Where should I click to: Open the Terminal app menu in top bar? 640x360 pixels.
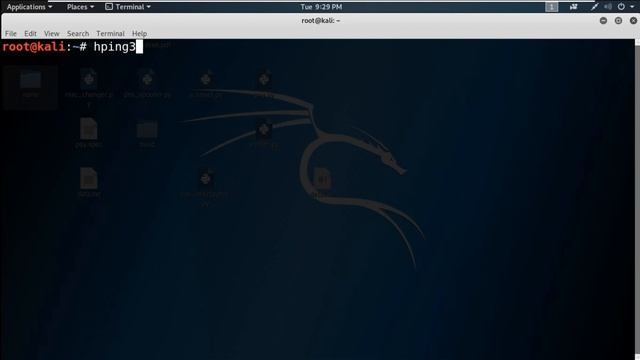tap(128, 7)
